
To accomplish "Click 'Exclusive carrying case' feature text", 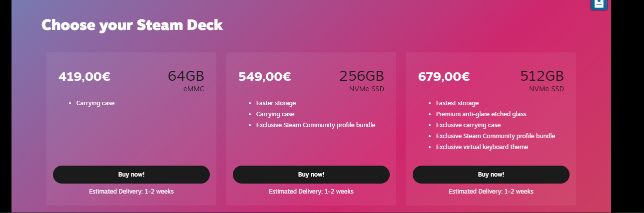I will (468, 125).
